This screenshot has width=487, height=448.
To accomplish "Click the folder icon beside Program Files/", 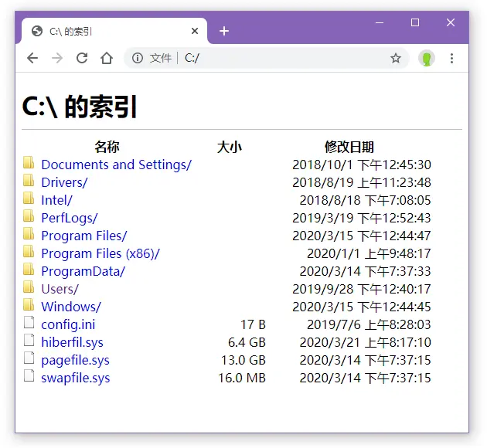I will coord(29,233).
